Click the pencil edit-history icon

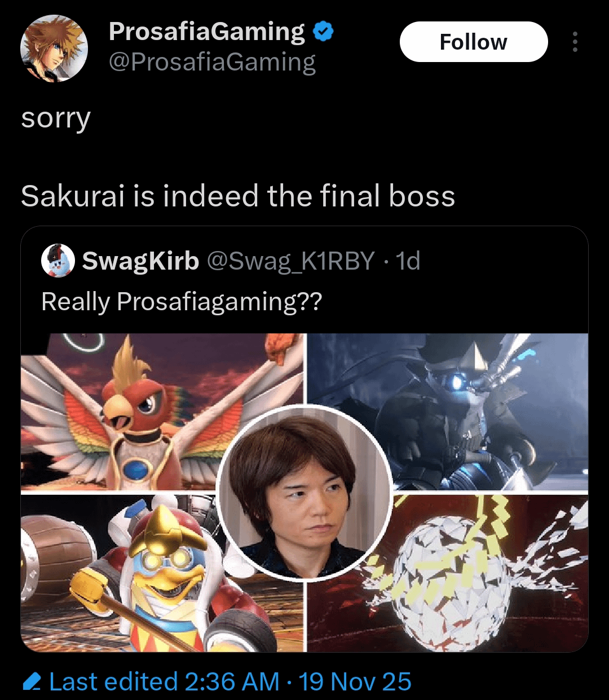coord(32,682)
